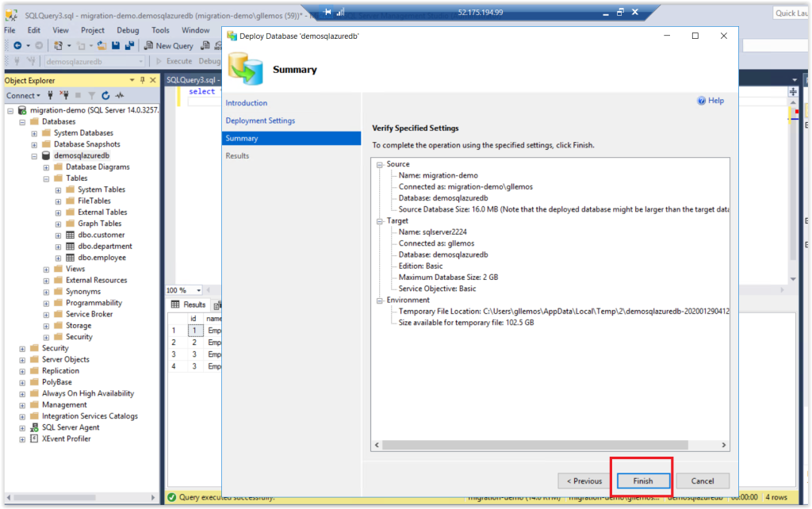This screenshot has height=509, width=812.
Task: Close the Object Explorer panel
Action: pyautogui.click(x=153, y=80)
